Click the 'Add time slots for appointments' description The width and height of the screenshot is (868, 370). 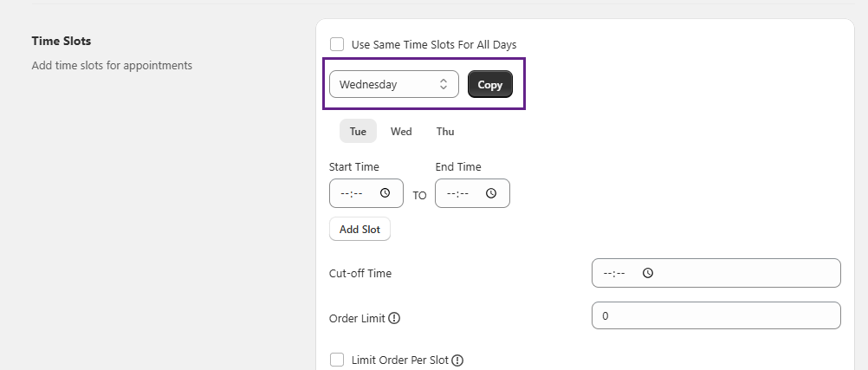(x=112, y=65)
